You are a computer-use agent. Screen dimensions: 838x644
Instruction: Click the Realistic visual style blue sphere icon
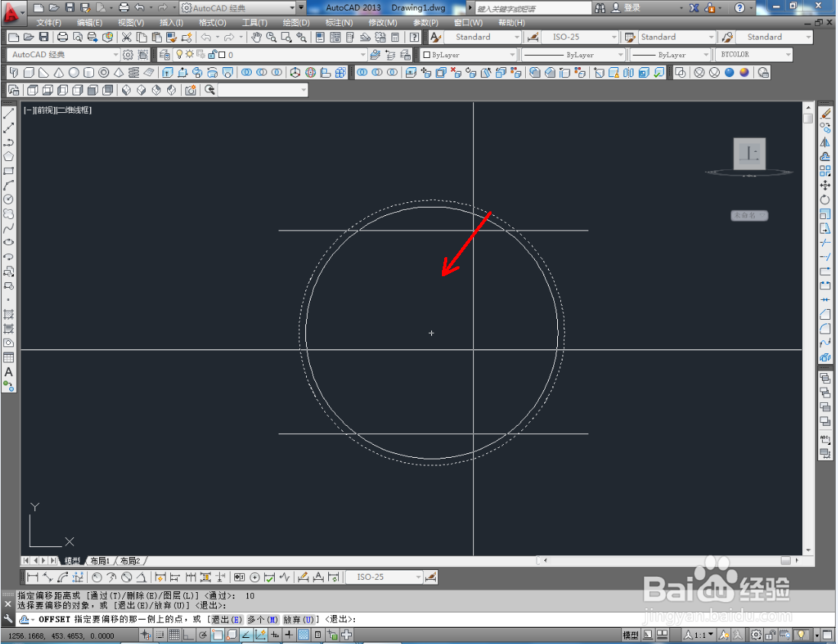click(x=730, y=72)
